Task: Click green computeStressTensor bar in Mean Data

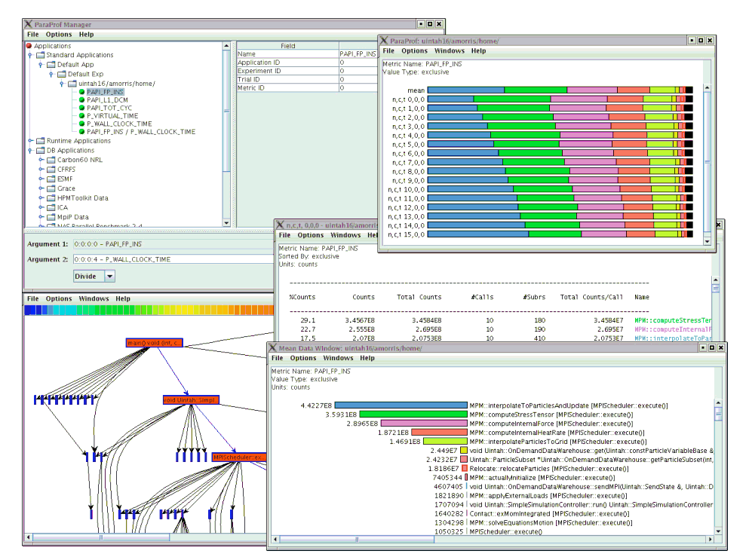Action: tap(413, 414)
